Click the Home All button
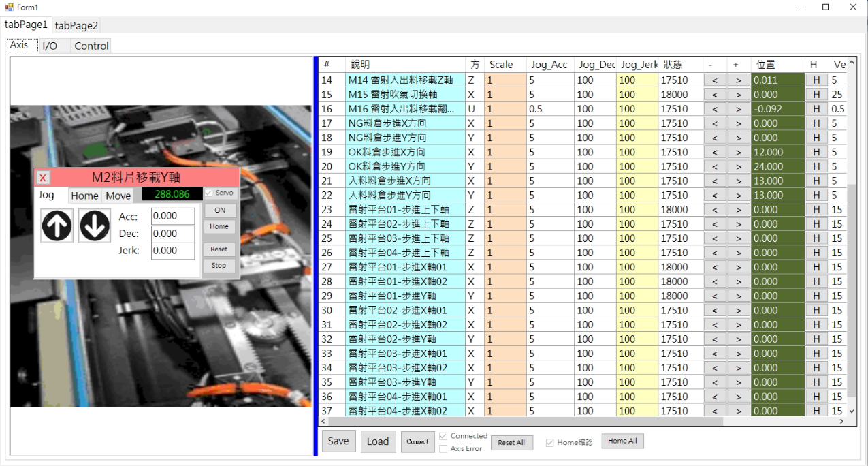868x466 pixels. click(x=622, y=441)
